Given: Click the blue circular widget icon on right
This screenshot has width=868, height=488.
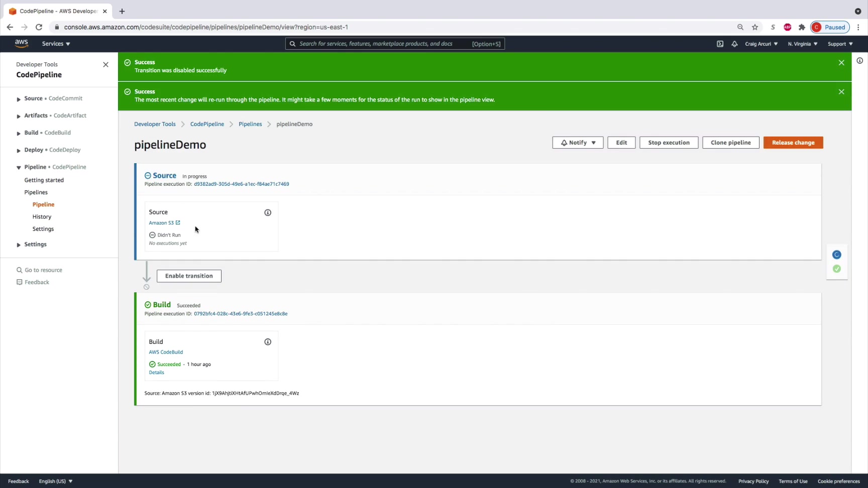Looking at the screenshot, I should pyautogui.click(x=837, y=255).
